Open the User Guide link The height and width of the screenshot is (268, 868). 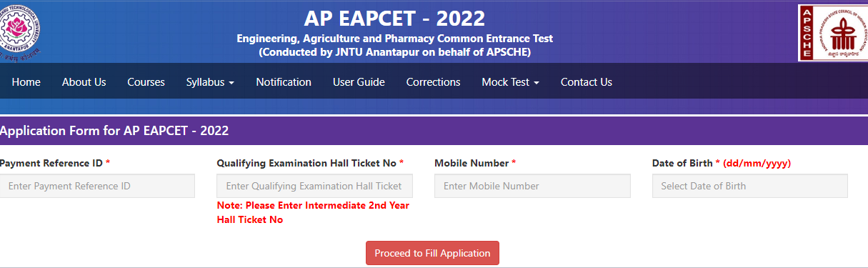point(359,82)
